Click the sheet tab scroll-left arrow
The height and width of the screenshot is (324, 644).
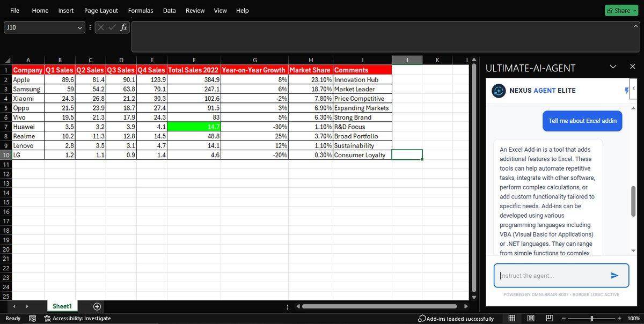click(14, 306)
